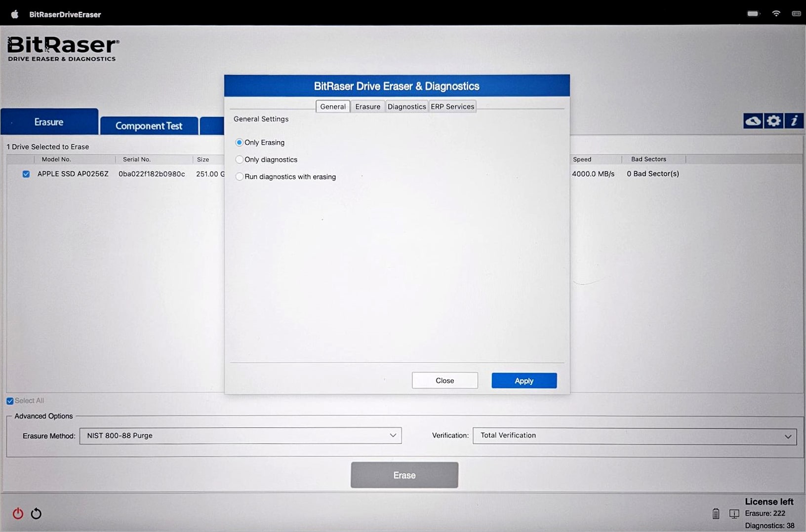Click the Wi-Fi icon in menu bar
This screenshot has height=532, width=806.
776,14
